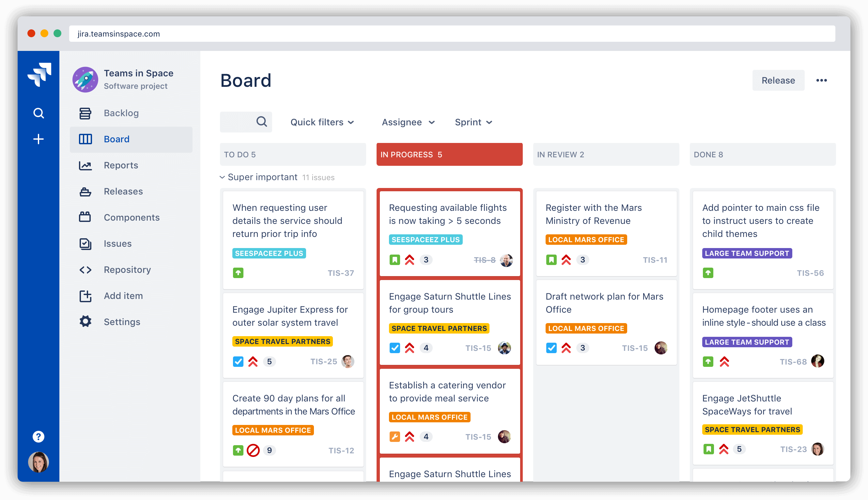
Task: Toggle the checkbox on Draft network plan card
Action: [550, 348]
